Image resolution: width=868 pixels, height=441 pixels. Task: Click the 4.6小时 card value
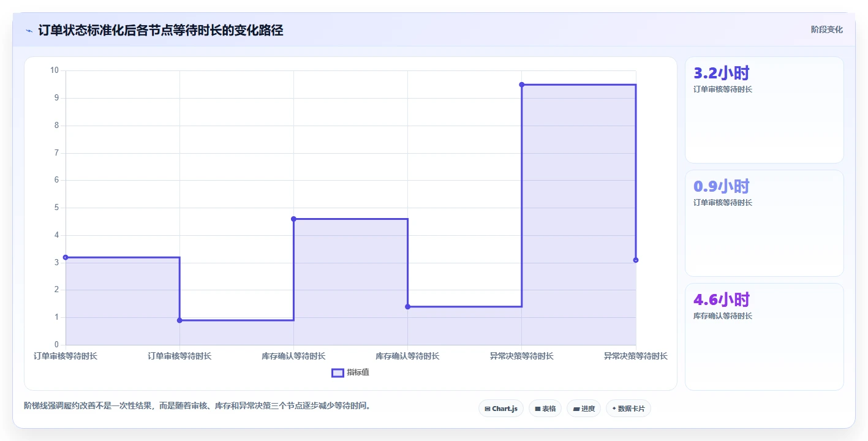(721, 300)
